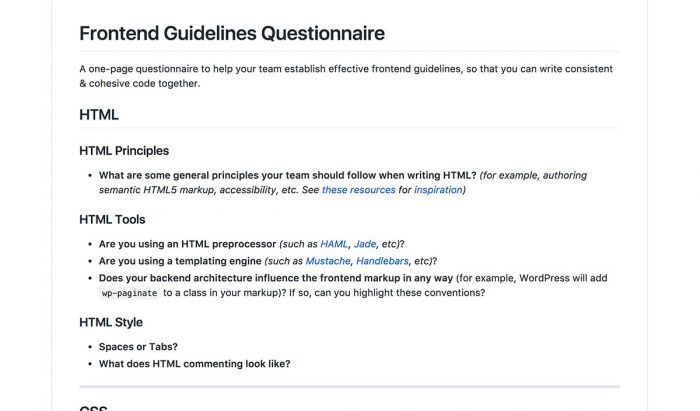Click the "Spaces or Tabs?" bullet item
This screenshot has width=700, height=411.
coord(138,347)
